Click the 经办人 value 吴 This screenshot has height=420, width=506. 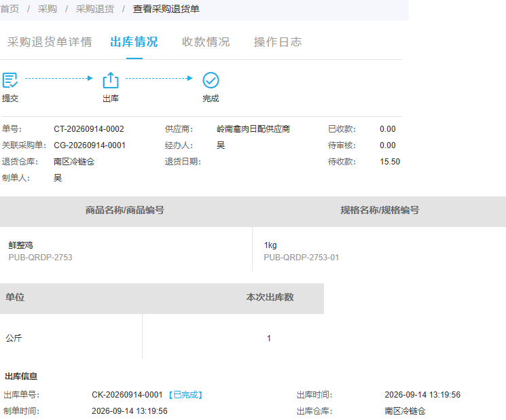coord(221,145)
